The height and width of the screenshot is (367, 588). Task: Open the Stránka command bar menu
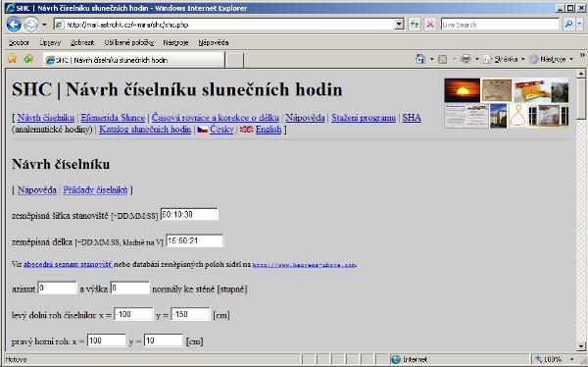click(504, 59)
